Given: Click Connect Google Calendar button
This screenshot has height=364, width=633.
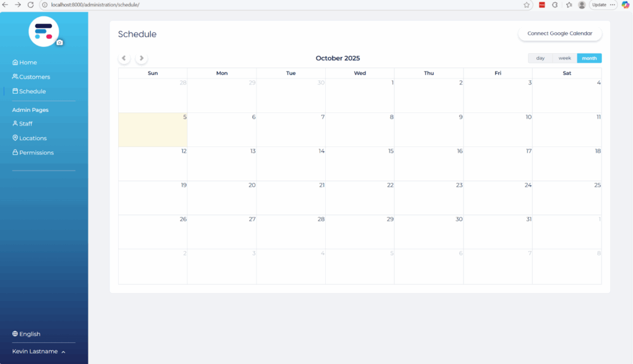Looking at the screenshot, I should pyautogui.click(x=559, y=33).
